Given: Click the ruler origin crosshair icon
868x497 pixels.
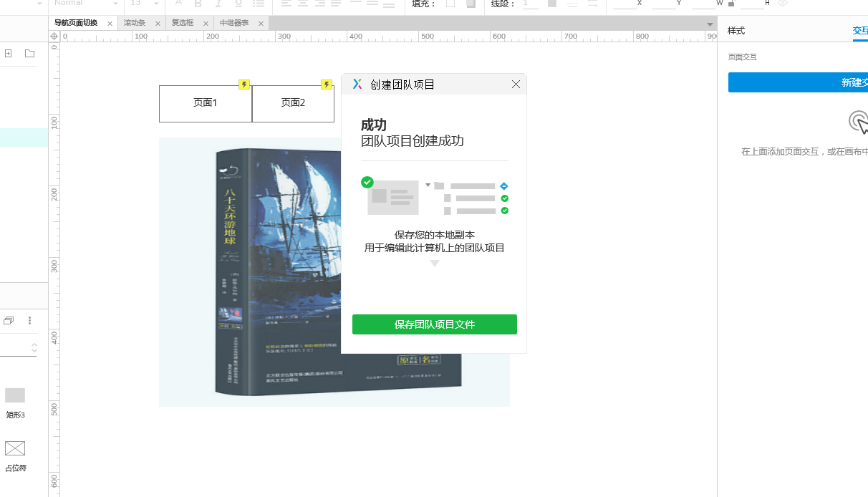Looking at the screenshot, I should [54, 36].
